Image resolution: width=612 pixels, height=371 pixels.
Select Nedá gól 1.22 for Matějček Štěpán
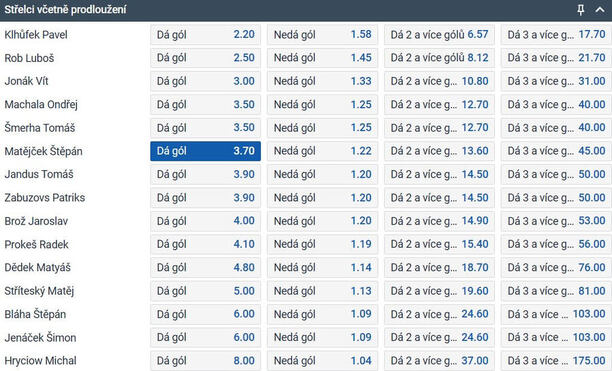coord(322,151)
